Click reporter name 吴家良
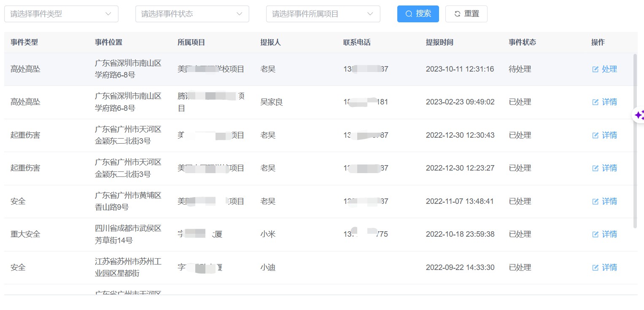Image resolution: width=644 pixels, height=310 pixels. click(x=272, y=102)
